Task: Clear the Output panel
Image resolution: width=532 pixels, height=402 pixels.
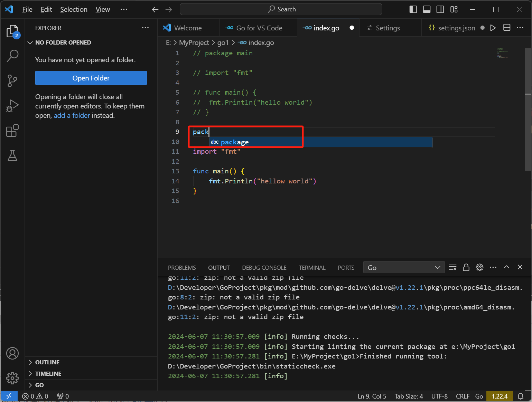Action: click(x=452, y=267)
